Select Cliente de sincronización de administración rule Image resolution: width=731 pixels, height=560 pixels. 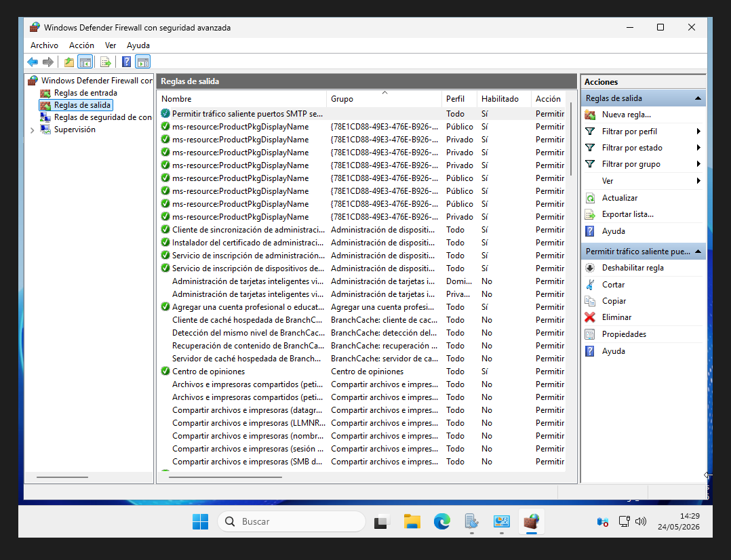[362, 230]
